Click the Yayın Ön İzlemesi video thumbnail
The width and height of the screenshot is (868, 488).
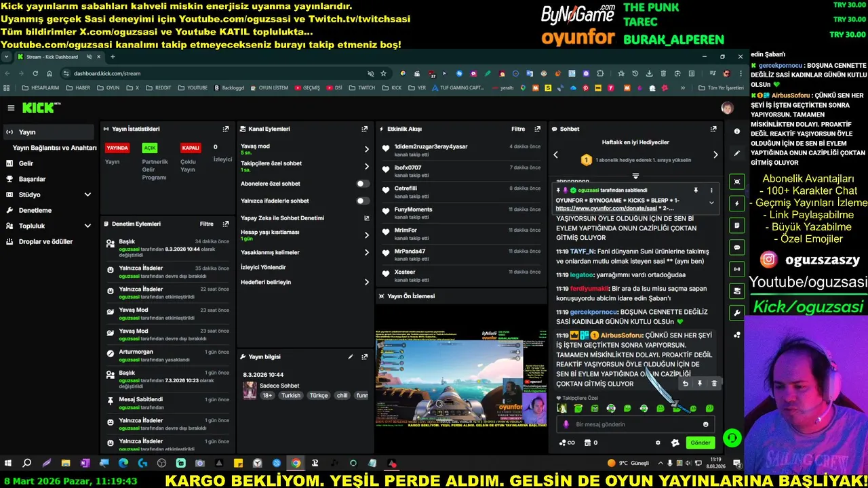click(x=461, y=378)
